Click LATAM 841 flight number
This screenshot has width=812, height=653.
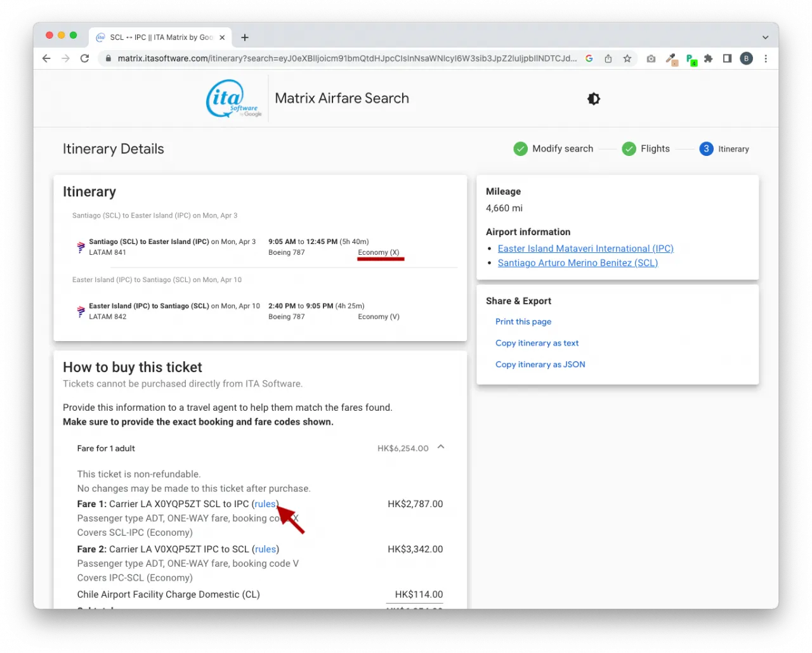point(107,252)
